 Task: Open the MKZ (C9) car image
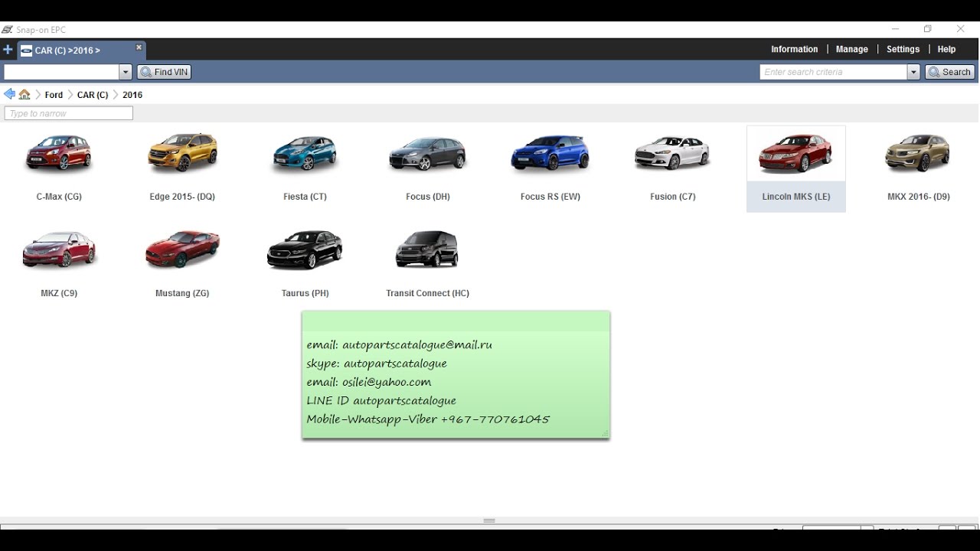[x=59, y=249]
